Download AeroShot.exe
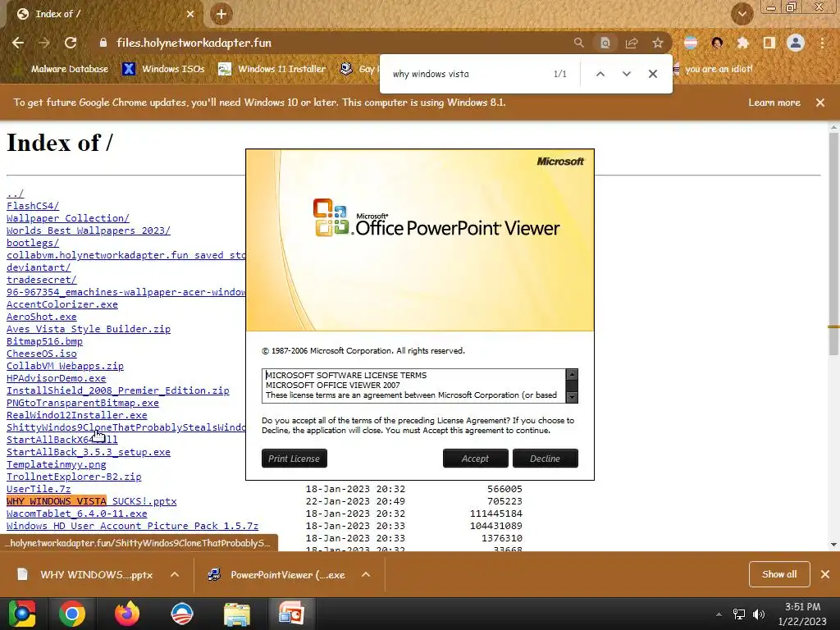The width and height of the screenshot is (840, 630). (x=42, y=317)
